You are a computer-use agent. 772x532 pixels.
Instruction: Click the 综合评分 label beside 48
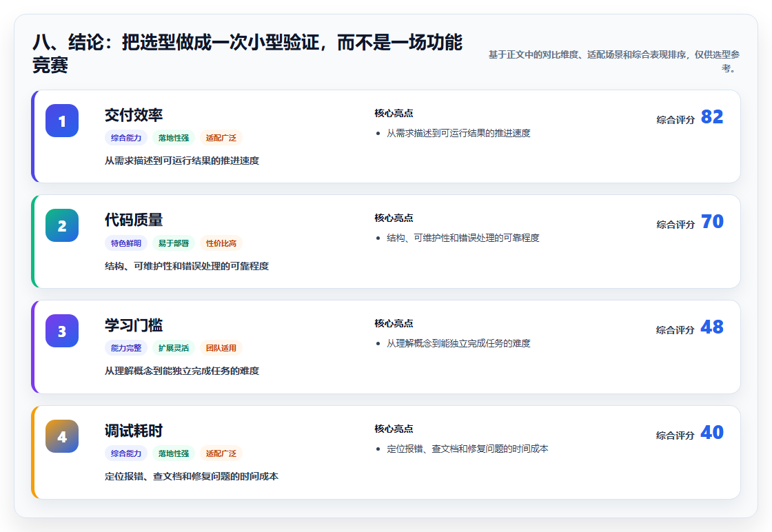(675, 329)
